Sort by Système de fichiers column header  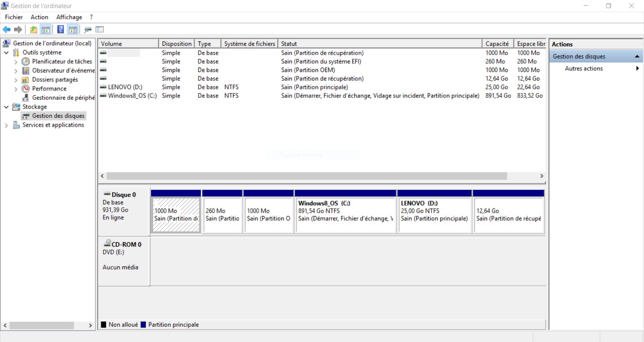250,43
